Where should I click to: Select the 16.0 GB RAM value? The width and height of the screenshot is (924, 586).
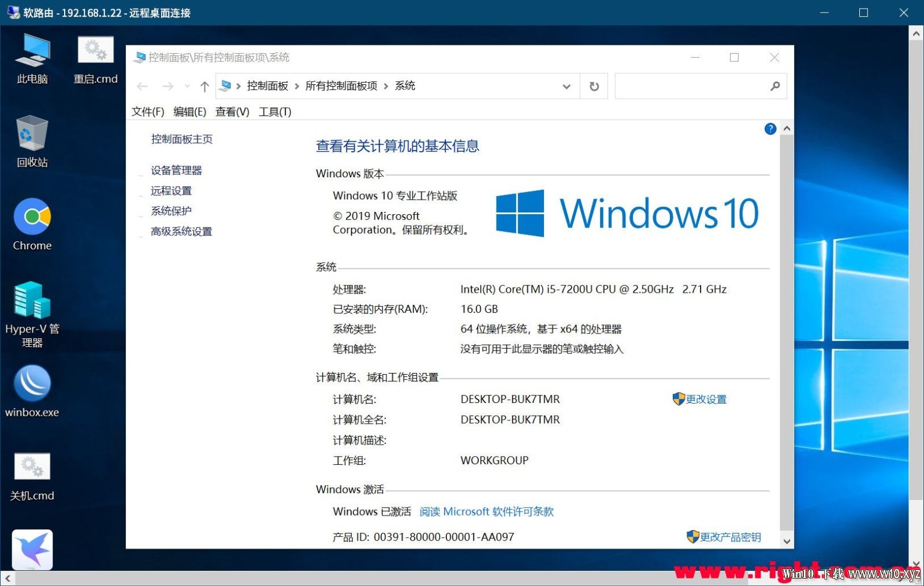point(479,309)
